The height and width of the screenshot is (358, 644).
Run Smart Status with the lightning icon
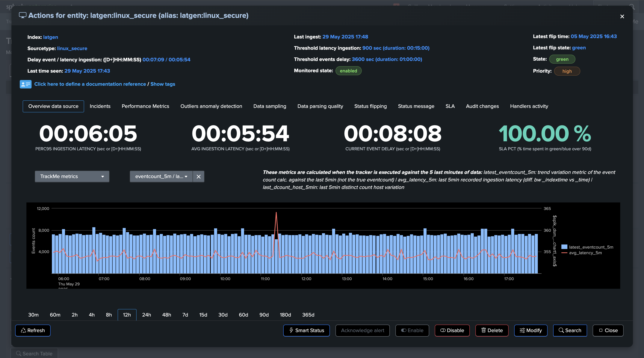point(306,330)
